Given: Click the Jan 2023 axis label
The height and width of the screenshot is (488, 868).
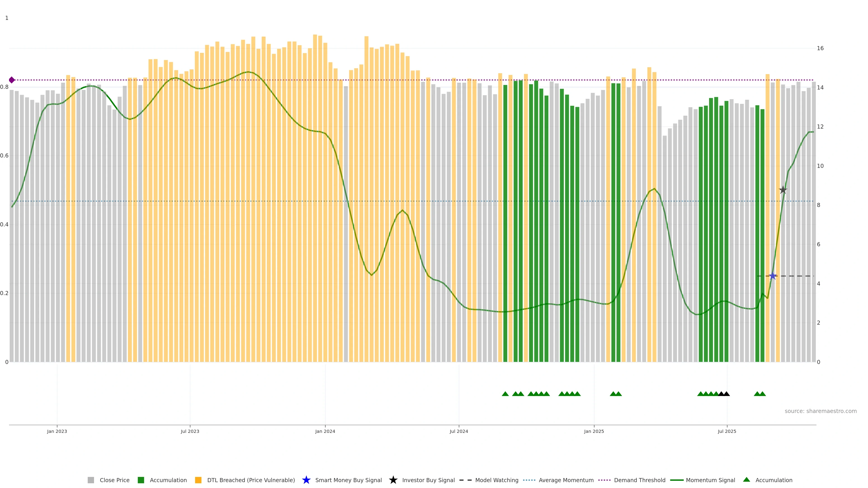Looking at the screenshot, I should (57, 431).
